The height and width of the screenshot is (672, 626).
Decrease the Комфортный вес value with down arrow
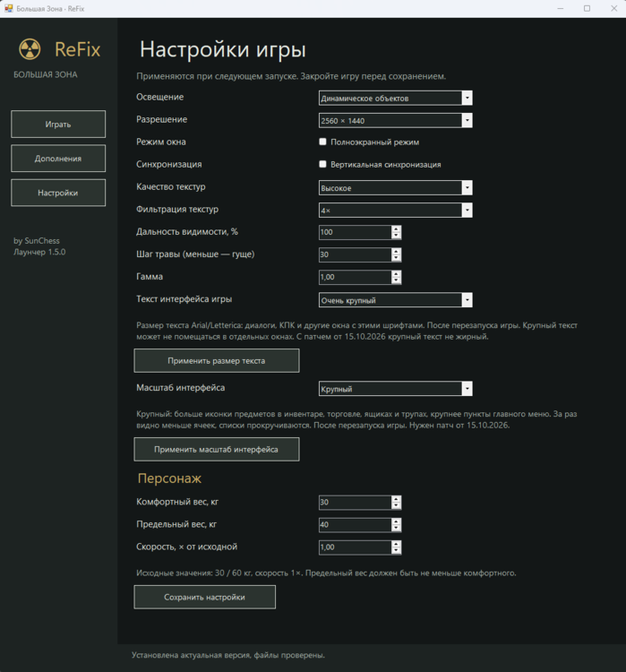[x=397, y=505]
